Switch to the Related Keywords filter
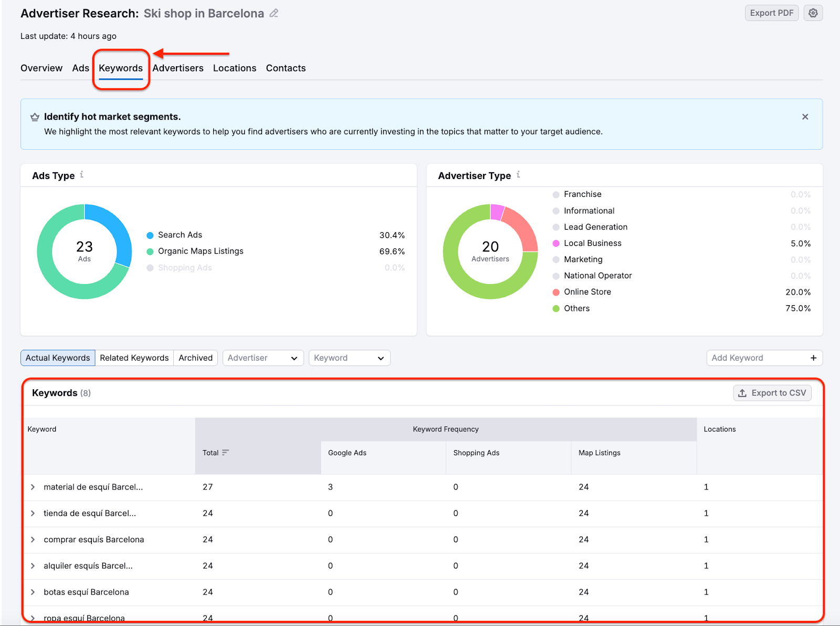The image size is (840, 626). (x=134, y=358)
